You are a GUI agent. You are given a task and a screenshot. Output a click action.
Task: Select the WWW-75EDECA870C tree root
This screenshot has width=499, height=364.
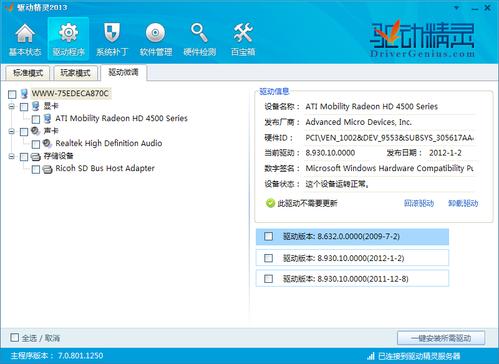click(x=70, y=93)
